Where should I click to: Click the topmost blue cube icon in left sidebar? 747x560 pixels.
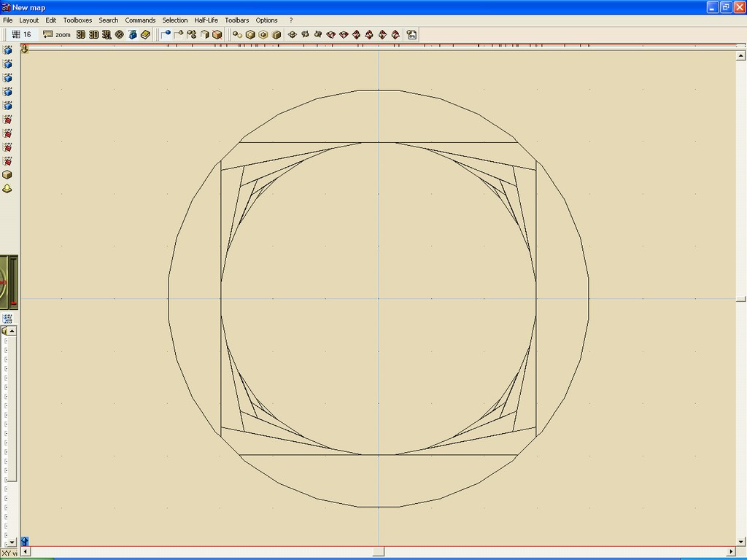tap(7, 51)
